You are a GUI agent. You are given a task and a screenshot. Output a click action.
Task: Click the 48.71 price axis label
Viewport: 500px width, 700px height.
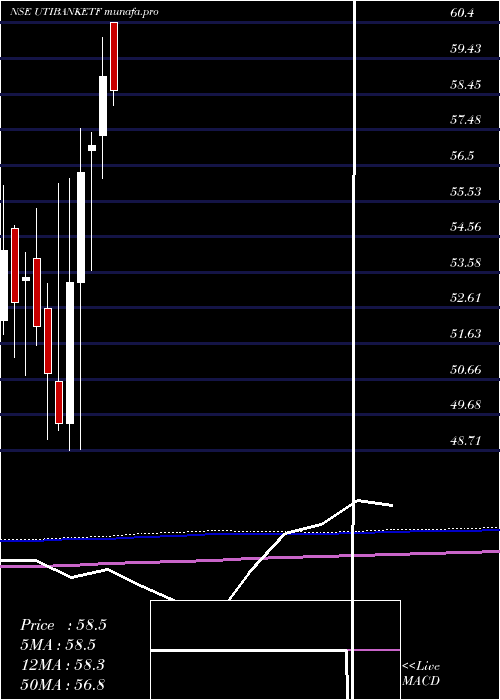coord(466,441)
